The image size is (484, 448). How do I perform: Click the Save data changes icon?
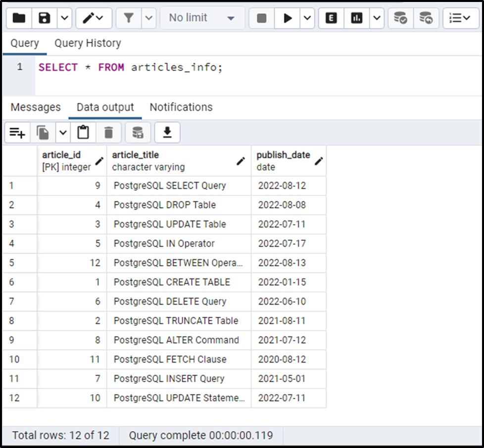click(138, 132)
